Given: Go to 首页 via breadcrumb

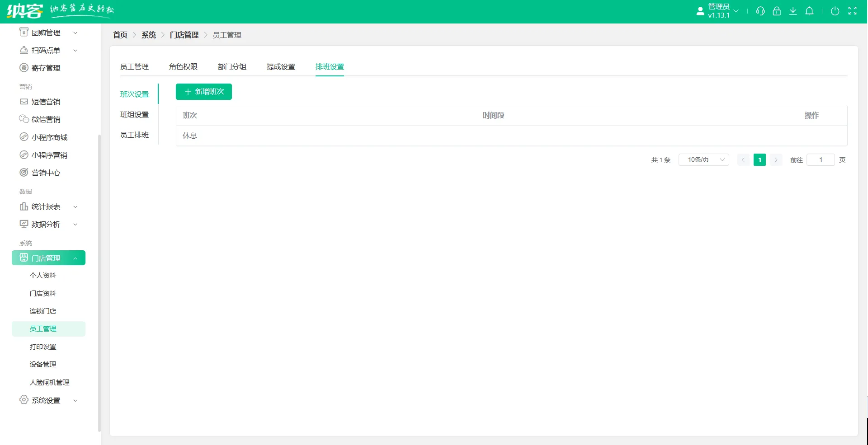Looking at the screenshot, I should 120,35.
